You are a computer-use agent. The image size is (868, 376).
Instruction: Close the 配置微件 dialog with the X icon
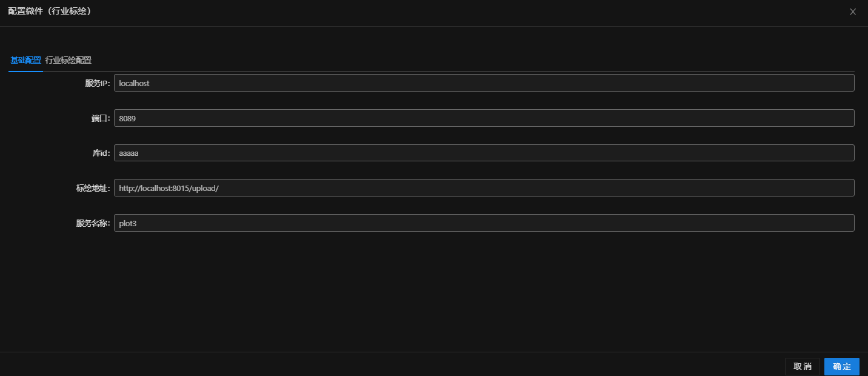coord(853,12)
